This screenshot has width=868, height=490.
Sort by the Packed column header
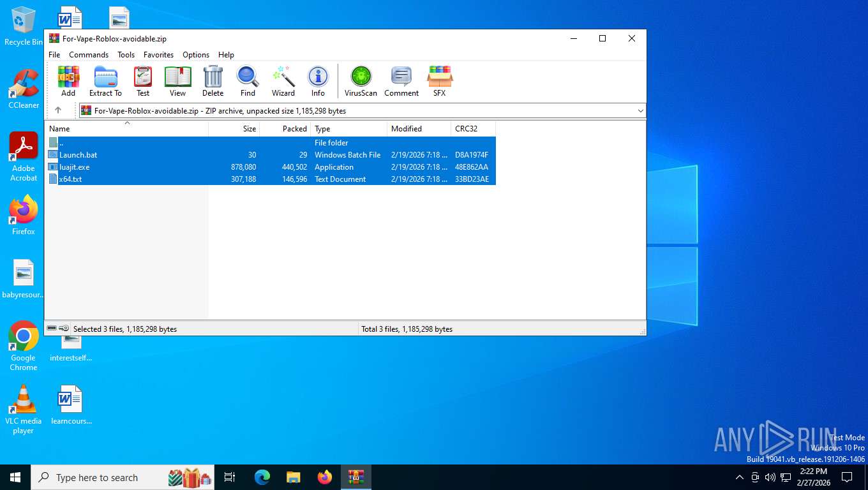coord(285,129)
